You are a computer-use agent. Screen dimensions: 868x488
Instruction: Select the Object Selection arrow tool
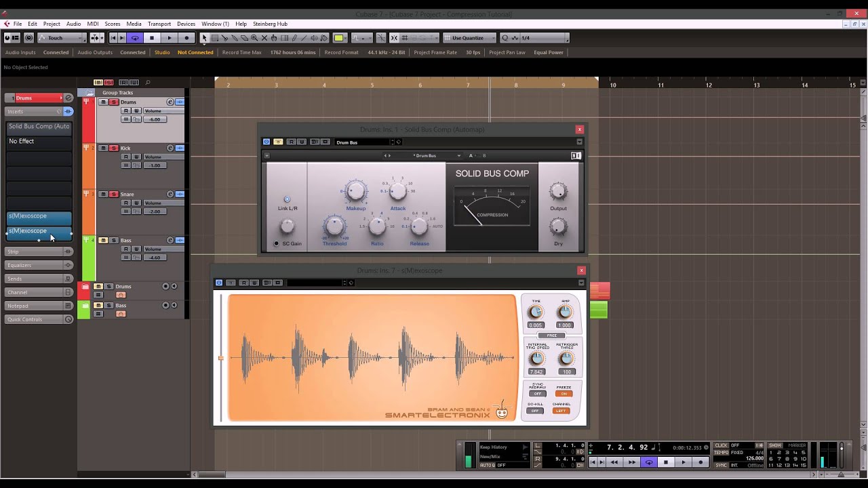204,38
